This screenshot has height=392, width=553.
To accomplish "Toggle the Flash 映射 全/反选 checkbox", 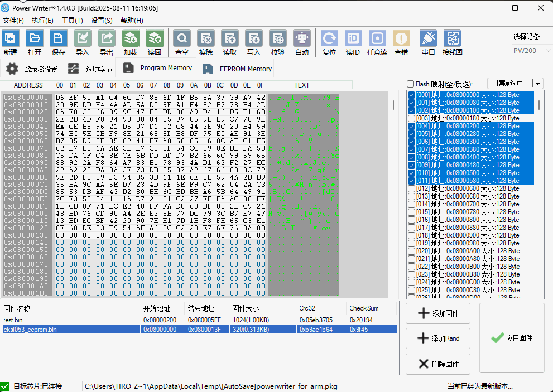I will (x=410, y=84).
